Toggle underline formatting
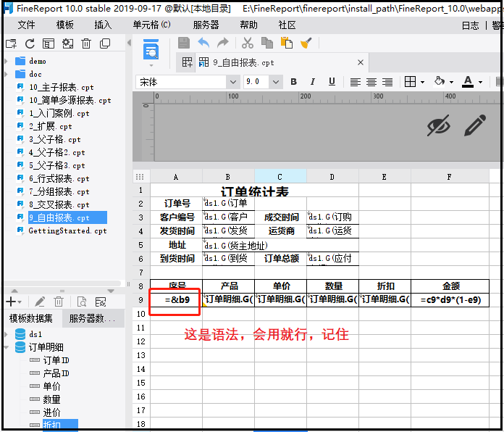Screen dimensions: 504x432 (x=332, y=82)
